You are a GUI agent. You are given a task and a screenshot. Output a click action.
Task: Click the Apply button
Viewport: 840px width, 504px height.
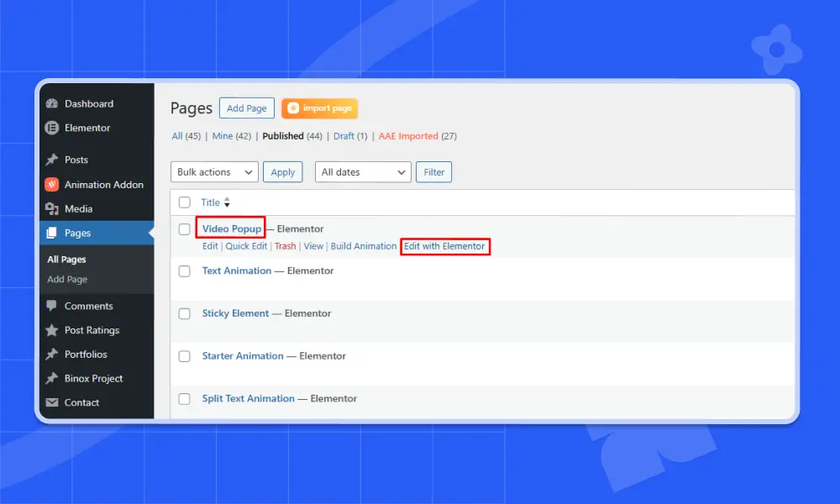[x=283, y=172]
